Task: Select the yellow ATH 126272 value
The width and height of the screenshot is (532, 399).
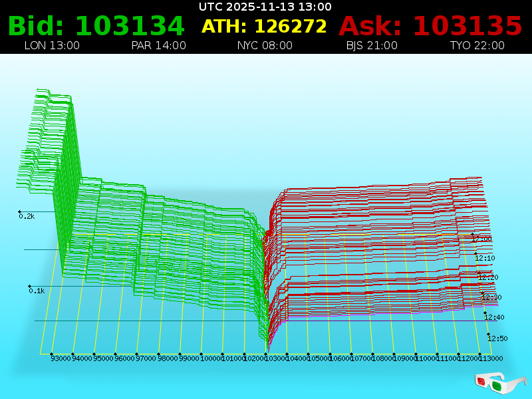Action: (264, 27)
